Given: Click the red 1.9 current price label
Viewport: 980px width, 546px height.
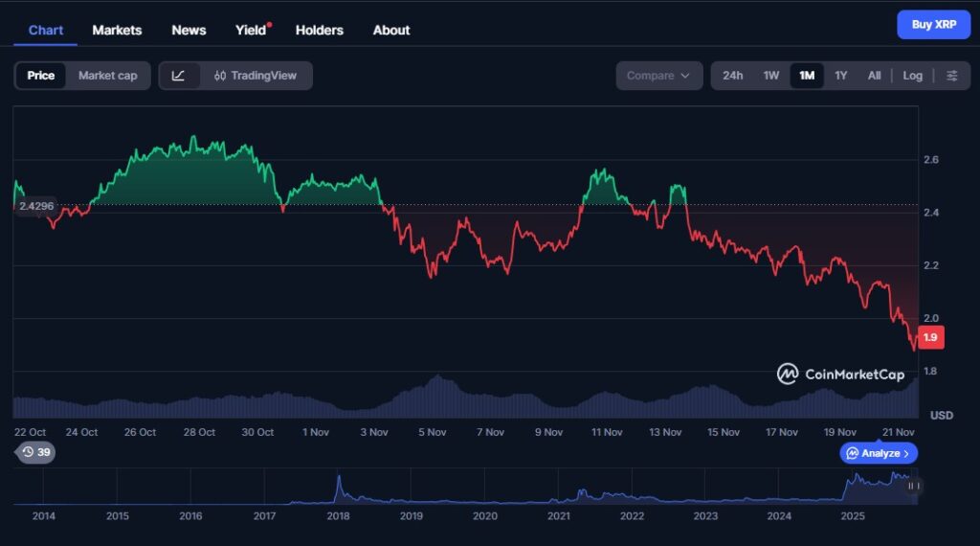Looking at the screenshot, I should (x=930, y=338).
